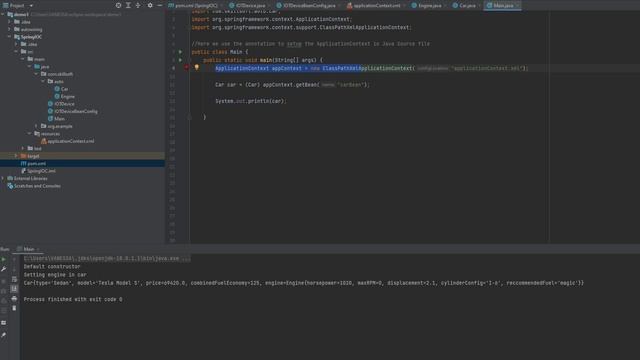Expand External Libraries node

[x=3, y=178]
